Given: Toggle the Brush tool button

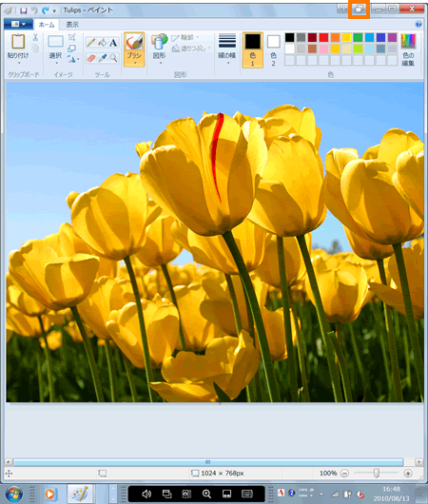Looking at the screenshot, I should [134, 49].
